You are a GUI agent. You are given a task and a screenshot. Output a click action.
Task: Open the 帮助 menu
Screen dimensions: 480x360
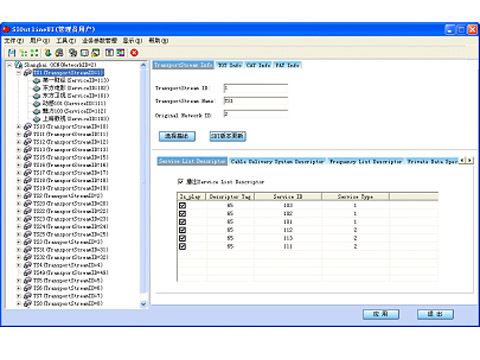(158, 41)
